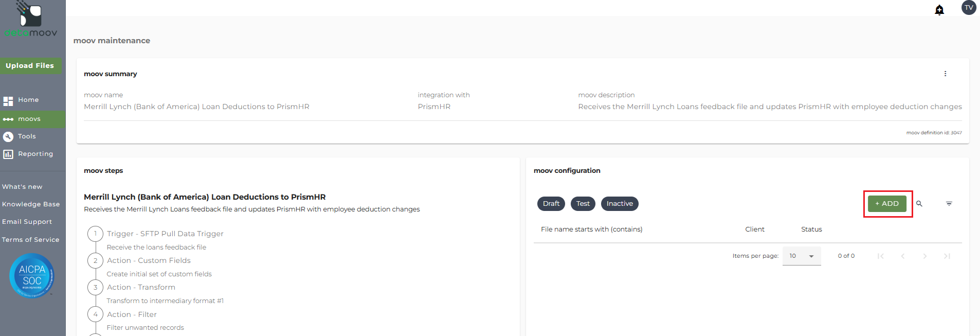Click 'Receive the loans feedback file' text
Viewport: 980px width, 336px height.
pyautogui.click(x=156, y=247)
